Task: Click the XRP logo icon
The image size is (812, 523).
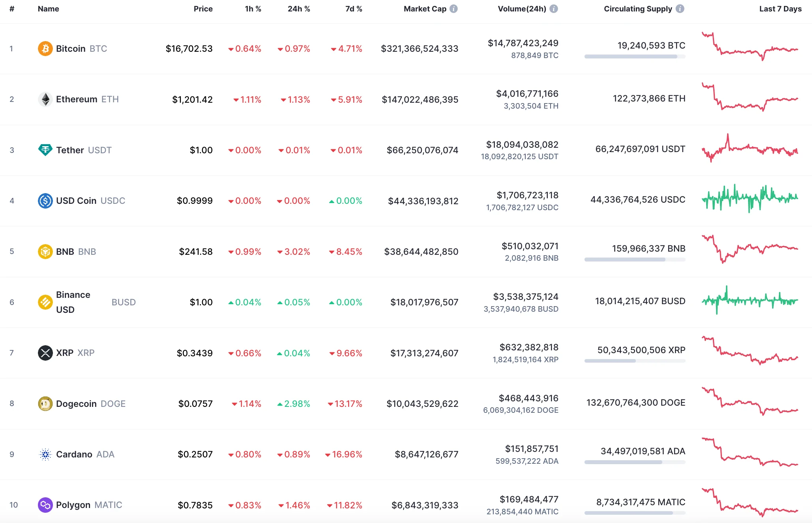Action: (x=45, y=353)
